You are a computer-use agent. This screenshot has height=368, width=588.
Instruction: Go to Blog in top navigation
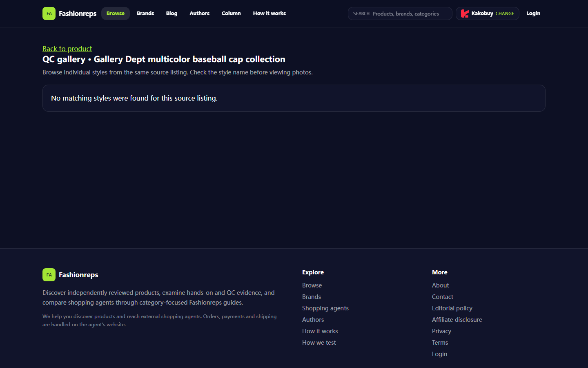171,13
